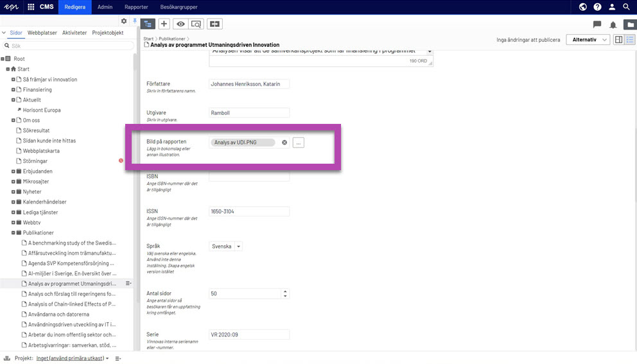Open the help question mark icon
The image size is (637, 364).
(x=597, y=7)
